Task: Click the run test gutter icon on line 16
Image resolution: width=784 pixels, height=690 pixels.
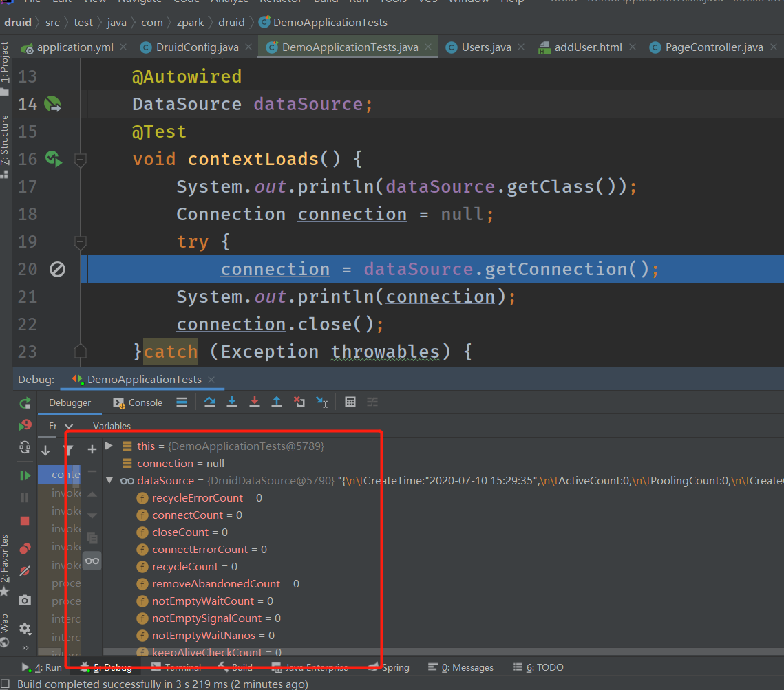Action: pyautogui.click(x=54, y=159)
